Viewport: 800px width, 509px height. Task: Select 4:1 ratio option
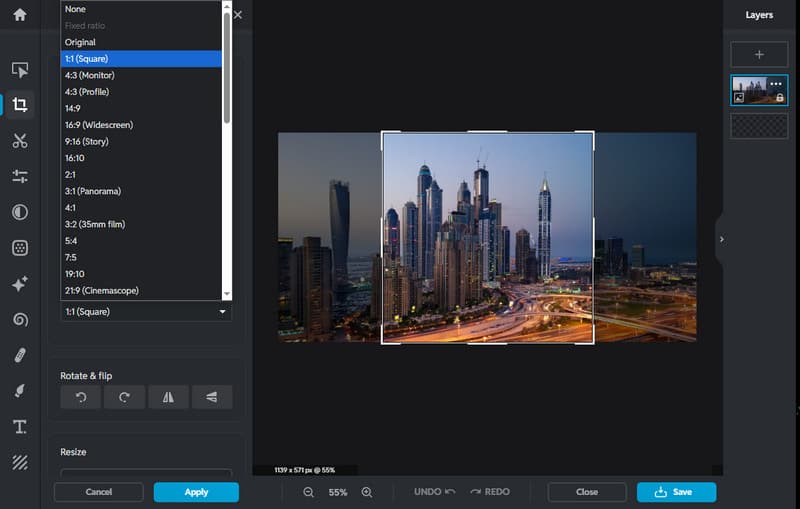[141, 208]
